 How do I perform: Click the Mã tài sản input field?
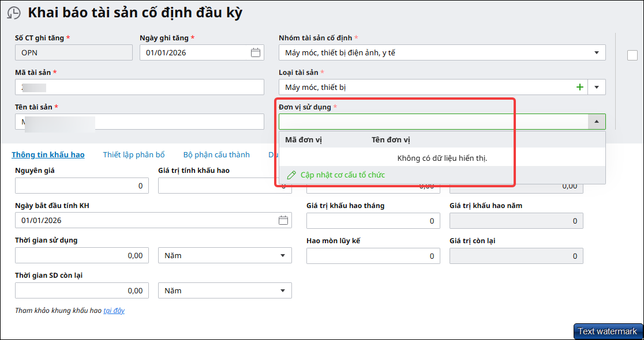[140, 87]
